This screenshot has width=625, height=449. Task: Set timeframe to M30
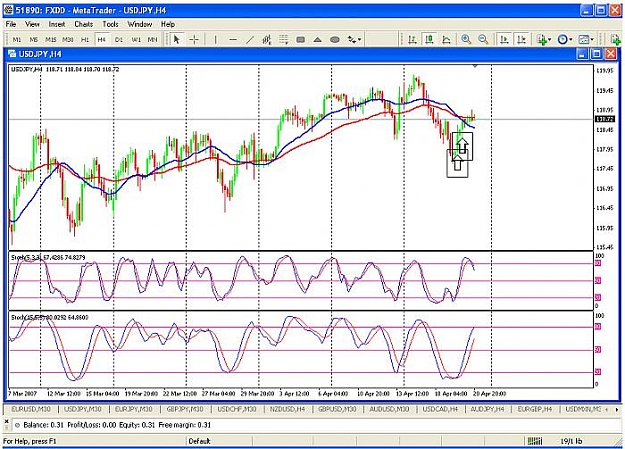pyautogui.click(x=68, y=40)
